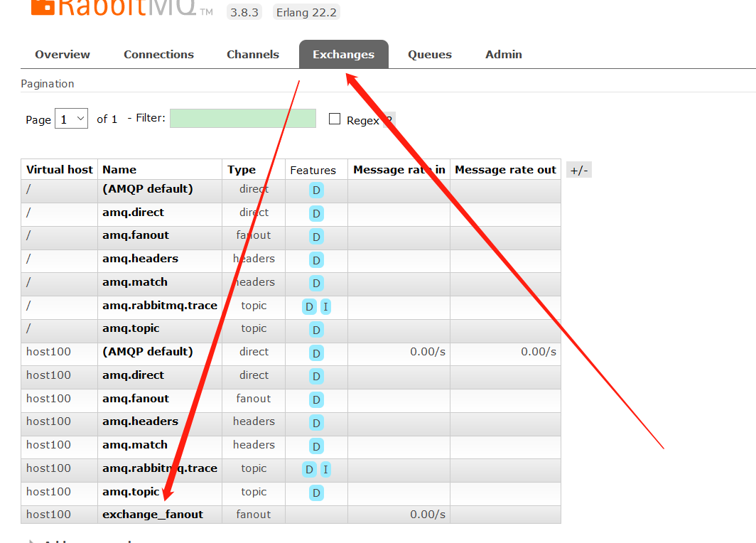Open the Admin tab
The height and width of the screenshot is (543, 756).
tap(503, 55)
